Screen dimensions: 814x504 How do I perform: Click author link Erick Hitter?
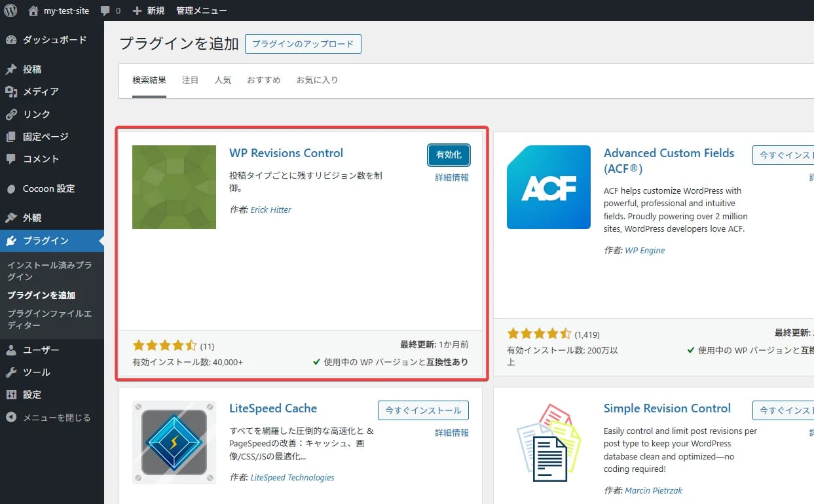(x=270, y=210)
